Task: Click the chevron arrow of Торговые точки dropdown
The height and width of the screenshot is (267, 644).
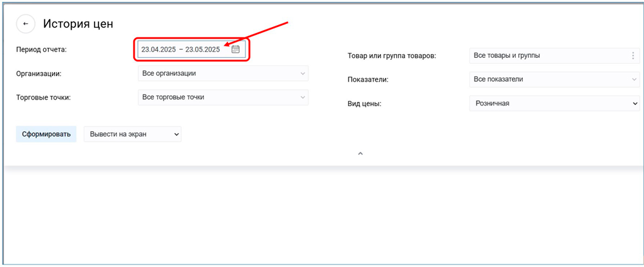Action: 303,97
